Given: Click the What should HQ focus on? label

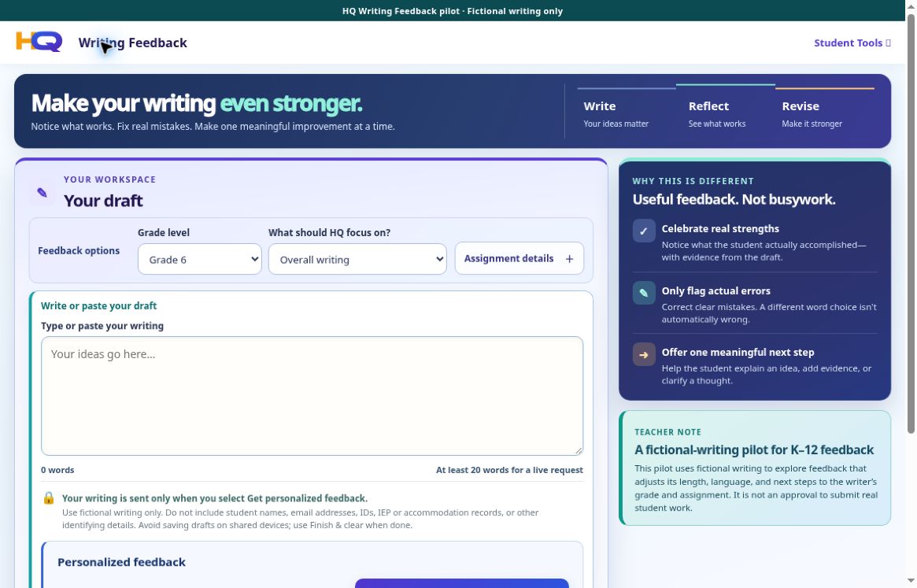Looking at the screenshot, I should click(x=329, y=232).
